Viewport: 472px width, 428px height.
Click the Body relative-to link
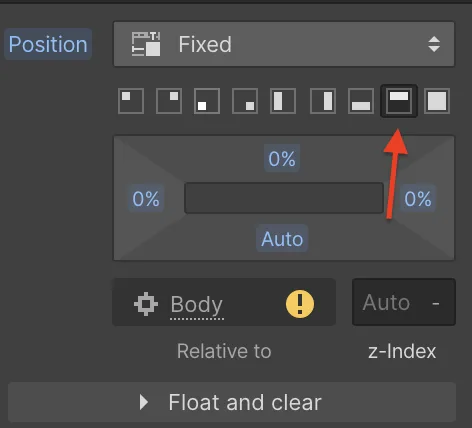pyautogui.click(x=197, y=304)
